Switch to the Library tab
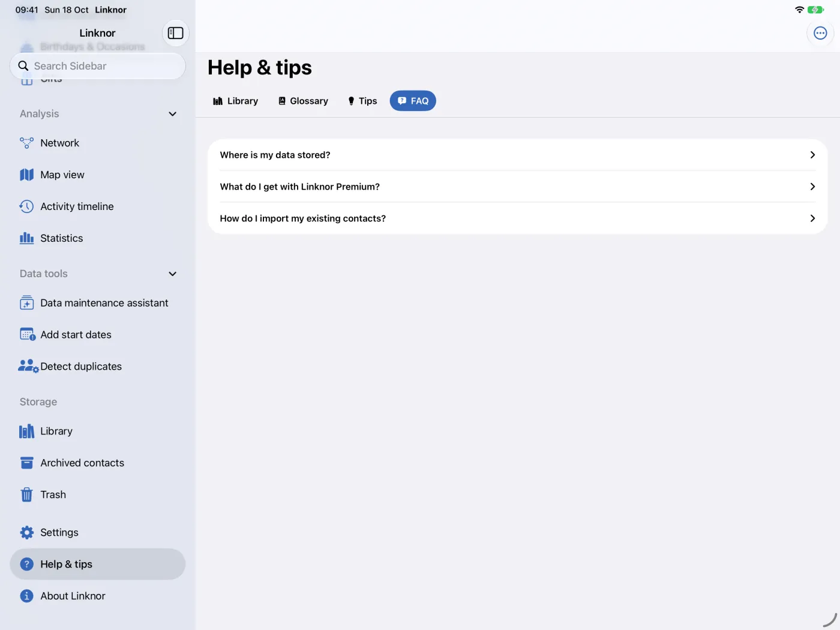 pos(235,101)
